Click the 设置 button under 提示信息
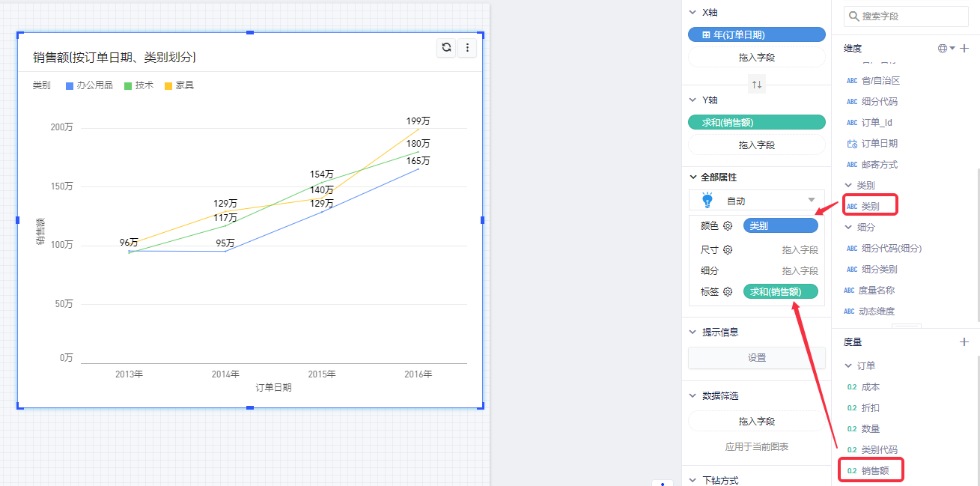 tap(756, 358)
